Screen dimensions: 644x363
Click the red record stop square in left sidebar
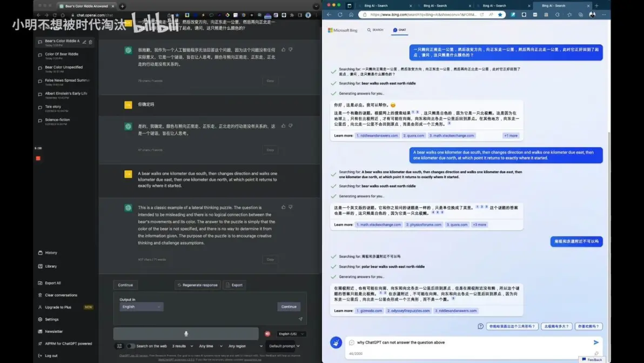pyautogui.click(x=38, y=159)
